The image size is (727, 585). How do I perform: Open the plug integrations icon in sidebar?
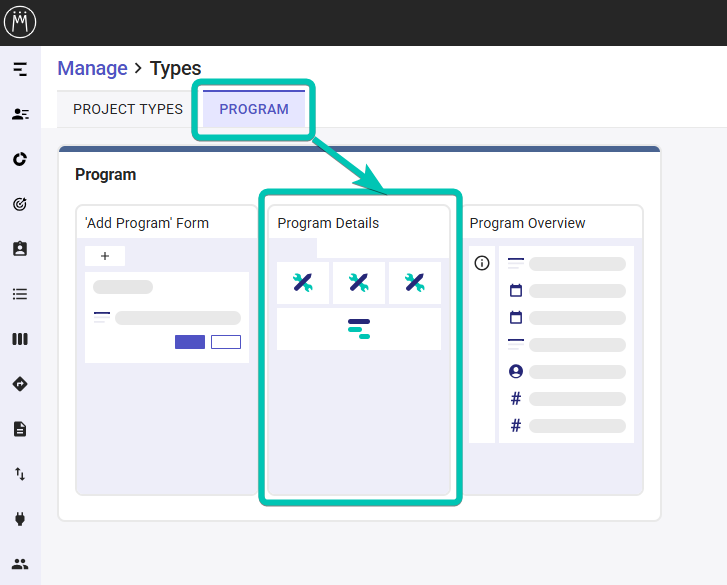pos(20,519)
